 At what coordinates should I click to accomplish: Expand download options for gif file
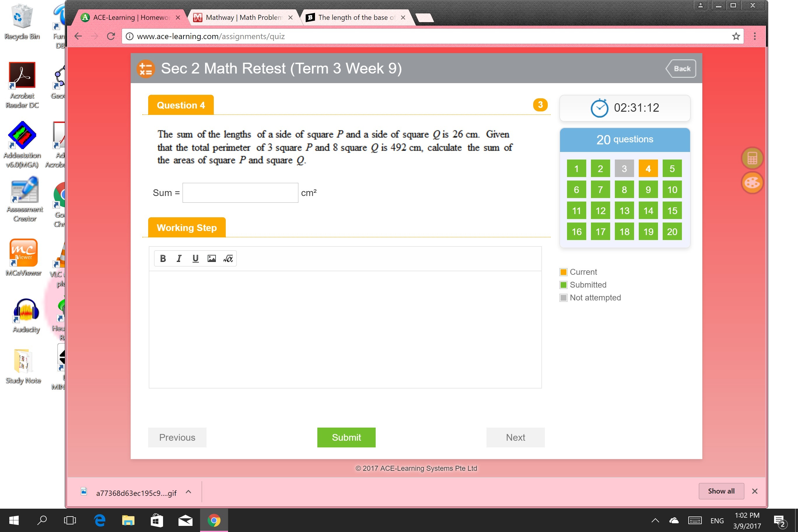pos(189,492)
